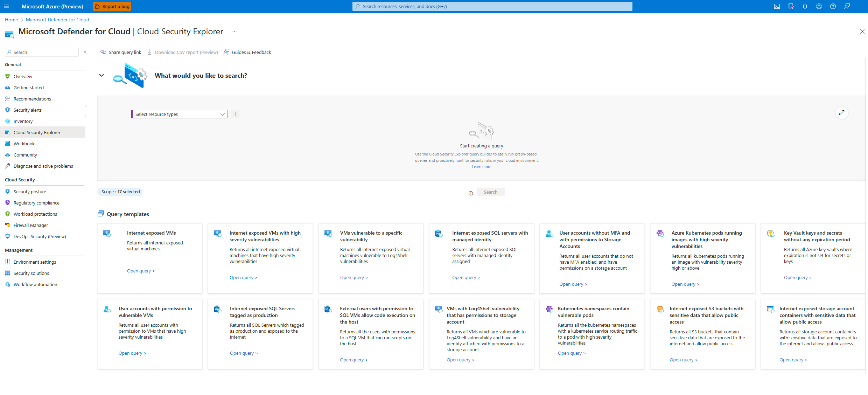Screen dimensions: 868x395
Task: Click the Workload protections icon
Action: click(8, 214)
